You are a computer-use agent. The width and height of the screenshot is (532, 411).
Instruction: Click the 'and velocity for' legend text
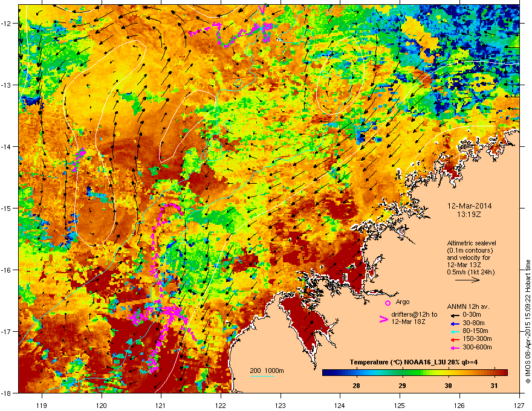coord(466,257)
